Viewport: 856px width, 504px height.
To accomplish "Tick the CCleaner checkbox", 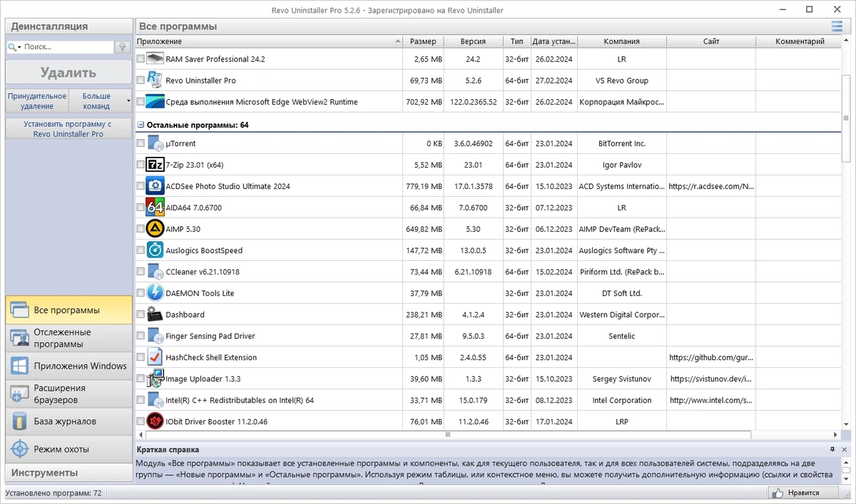I will [141, 272].
